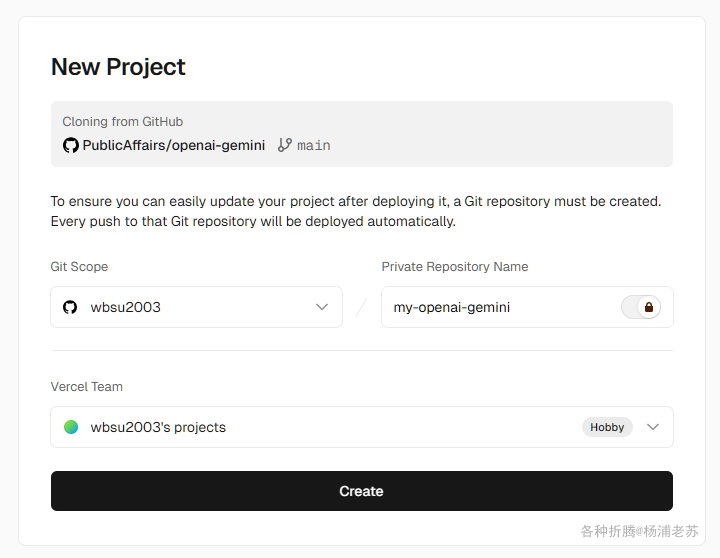The image size is (720, 558).
Task: Open PublicAffairs/openai-gemini repository link
Action: click(173, 145)
